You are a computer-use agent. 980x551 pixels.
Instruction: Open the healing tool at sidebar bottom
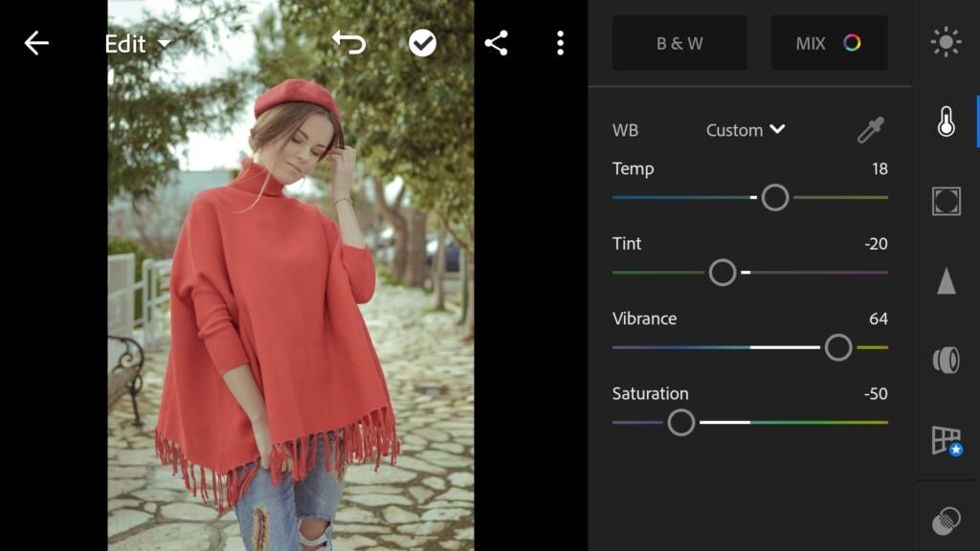946,521
